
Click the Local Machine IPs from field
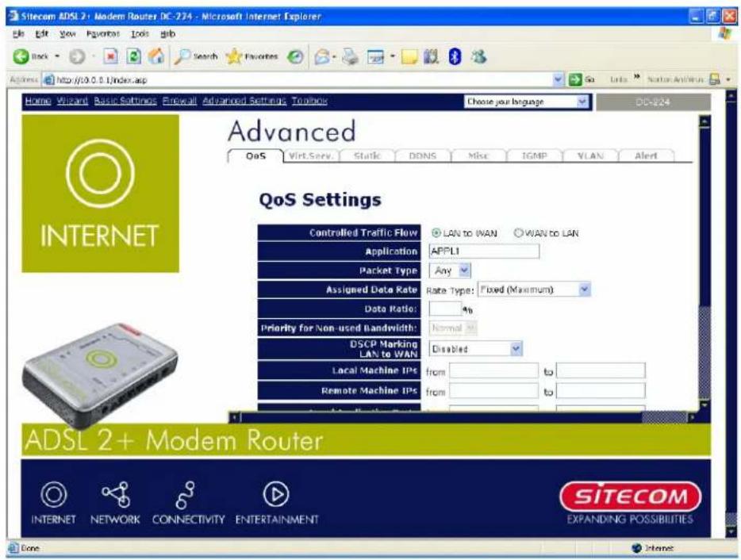click(x=493, y=371)
